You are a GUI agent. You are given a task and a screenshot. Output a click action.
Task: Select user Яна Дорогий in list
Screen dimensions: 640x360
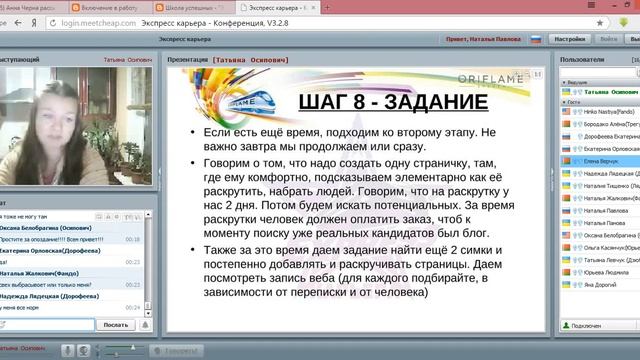[x=600, y=285]
